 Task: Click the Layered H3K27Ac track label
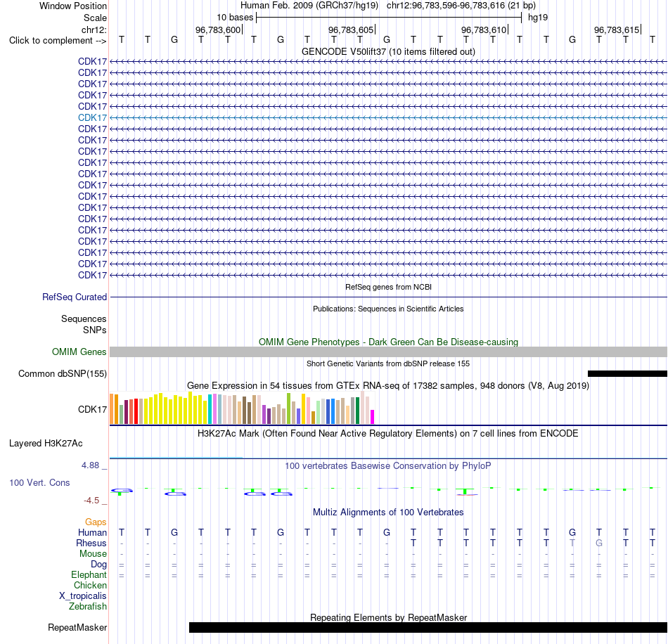(x=46, y=444)
